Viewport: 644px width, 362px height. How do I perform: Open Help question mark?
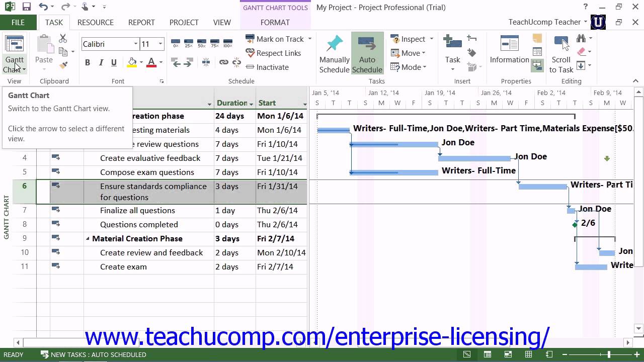click(x=586, y=7)
